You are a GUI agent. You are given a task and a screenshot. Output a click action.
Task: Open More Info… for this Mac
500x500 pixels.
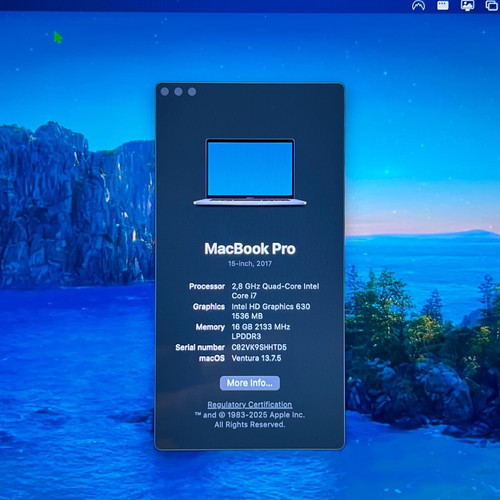[x=250, y=383]
